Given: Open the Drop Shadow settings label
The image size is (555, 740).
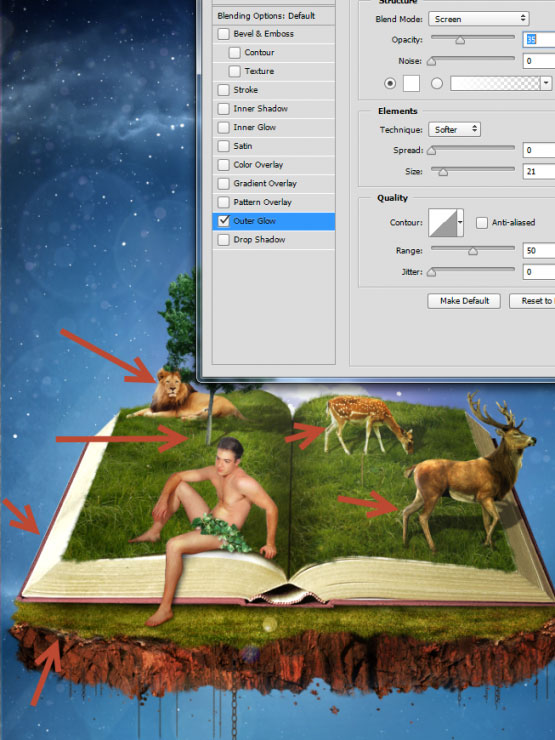Looking at the screenshot, I should coord(259,240).
